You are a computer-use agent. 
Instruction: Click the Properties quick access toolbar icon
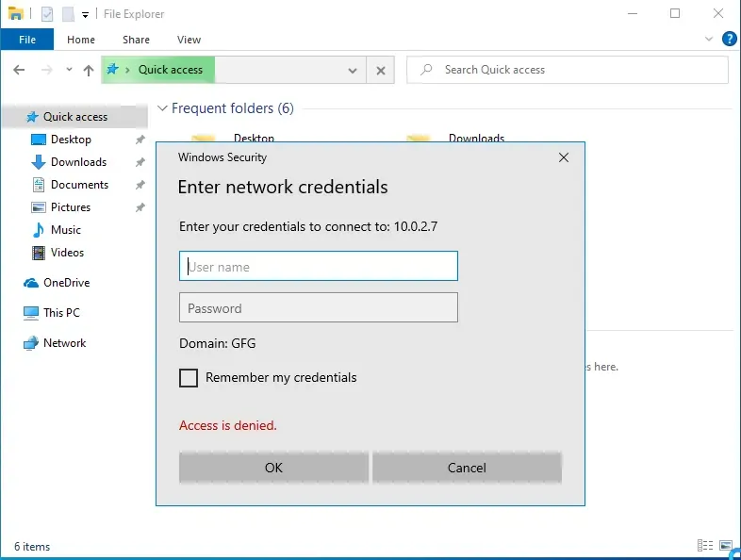pos(47,14)
